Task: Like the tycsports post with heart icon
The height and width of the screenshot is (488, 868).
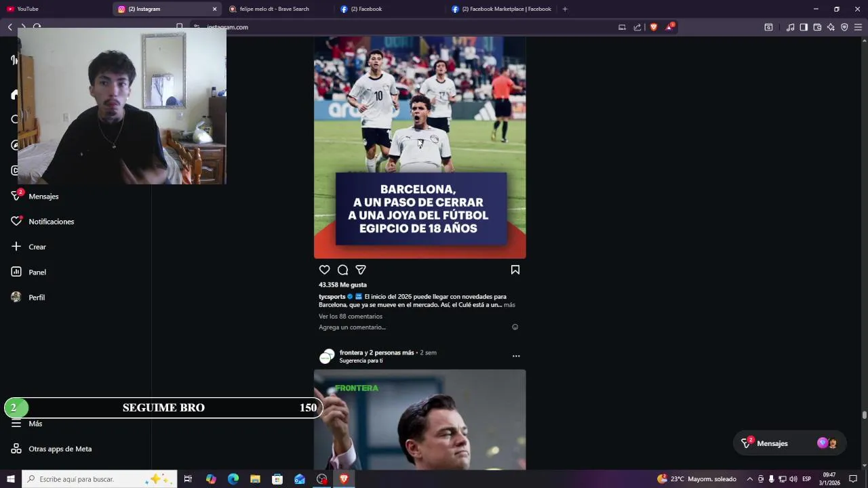Action: pos(325,270)
